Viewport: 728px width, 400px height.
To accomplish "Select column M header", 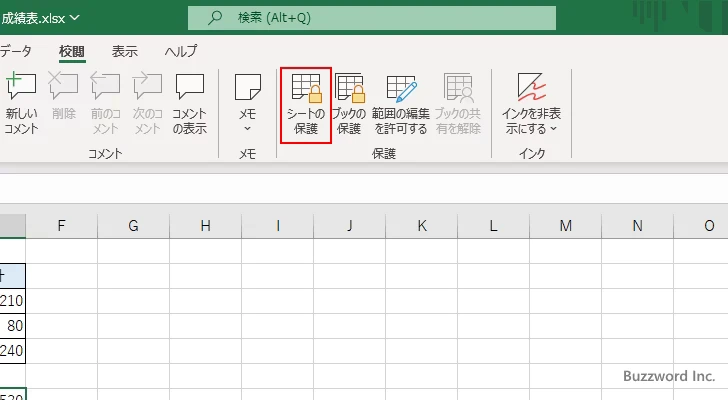I will pyautogui.click(x=566, y=226).
